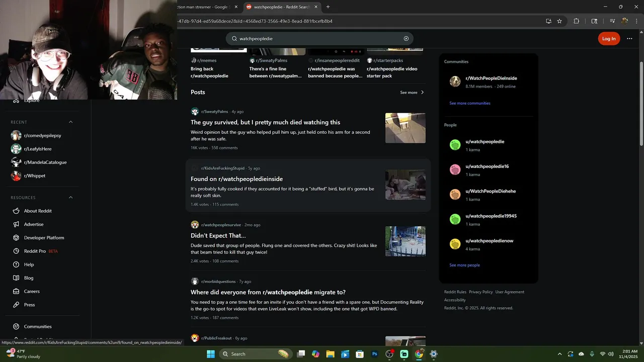This screenshot has height=362, width=644.
Task: Open user u/watchpeopledie profile
Action: (485, 142)
